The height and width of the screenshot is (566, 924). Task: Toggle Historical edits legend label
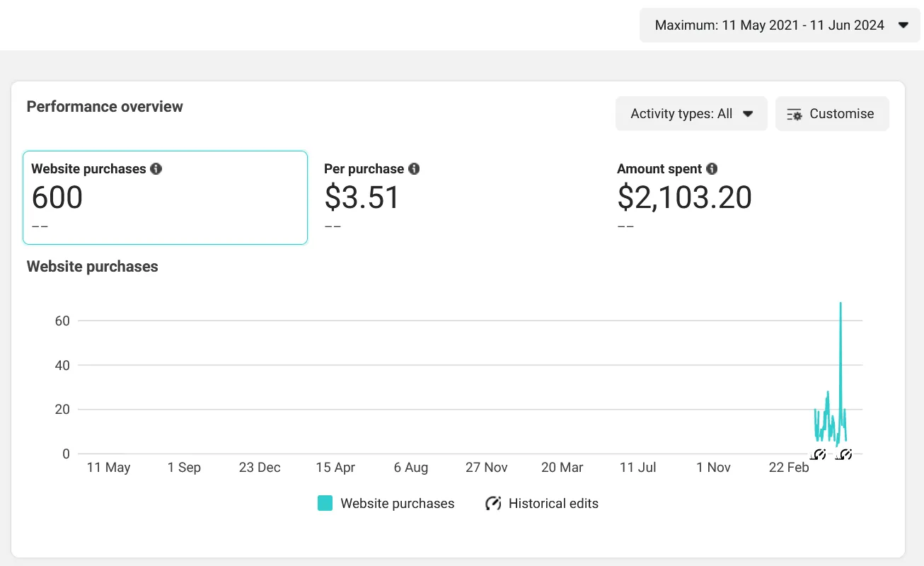(553, 504)
